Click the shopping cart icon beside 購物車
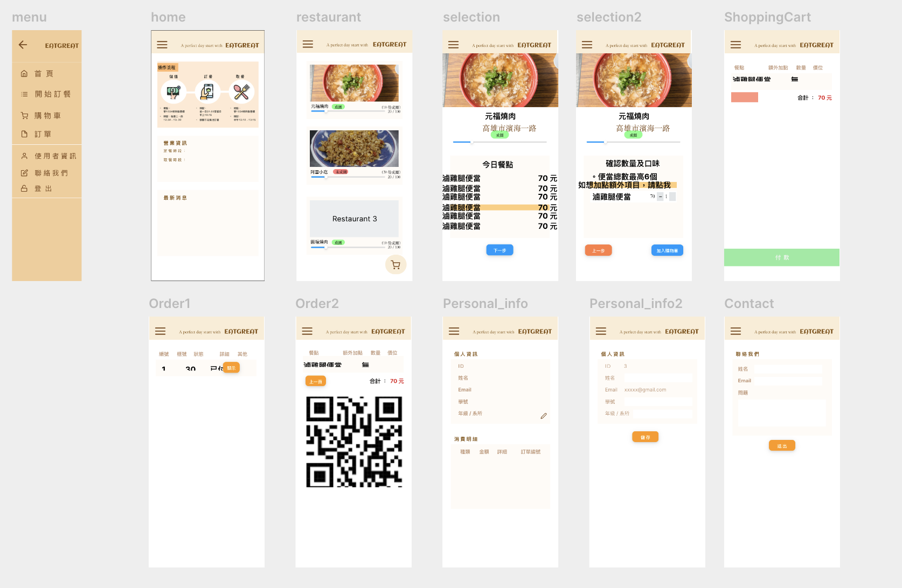Screen dimensions: 902x588 coord(24,115)
